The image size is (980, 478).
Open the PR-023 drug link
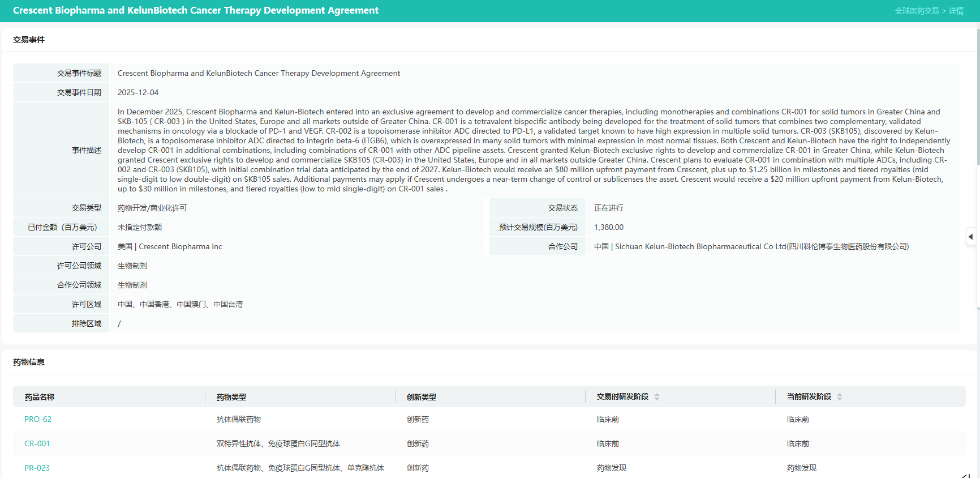coord(37,468)
